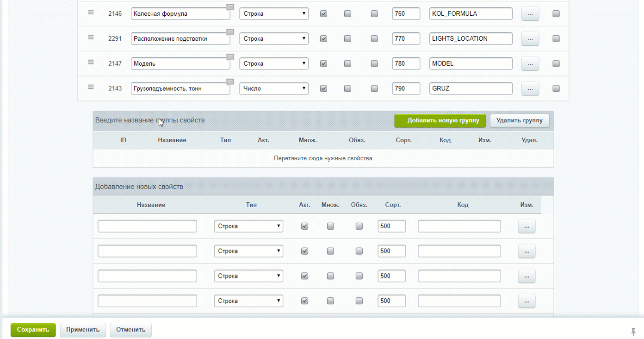Grab the drag handle of property 2147
This screenshot has height=339, width=644.
pyautogui.click(x=91, y=62)
